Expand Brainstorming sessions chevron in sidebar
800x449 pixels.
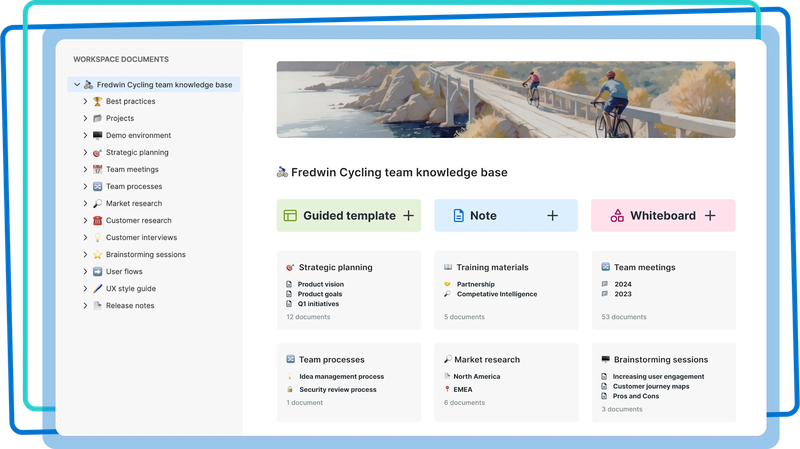tap(85, 255)
